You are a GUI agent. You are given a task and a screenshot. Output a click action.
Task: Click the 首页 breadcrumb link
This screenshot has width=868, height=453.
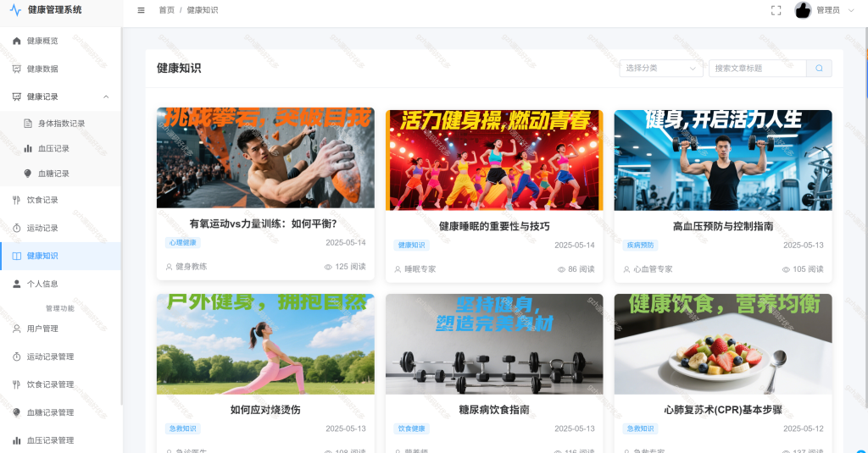(x=167, y=10)
